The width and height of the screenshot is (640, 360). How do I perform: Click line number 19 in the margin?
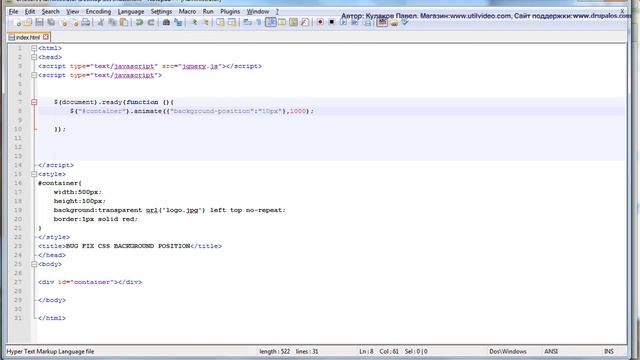[x=18, y=210]
